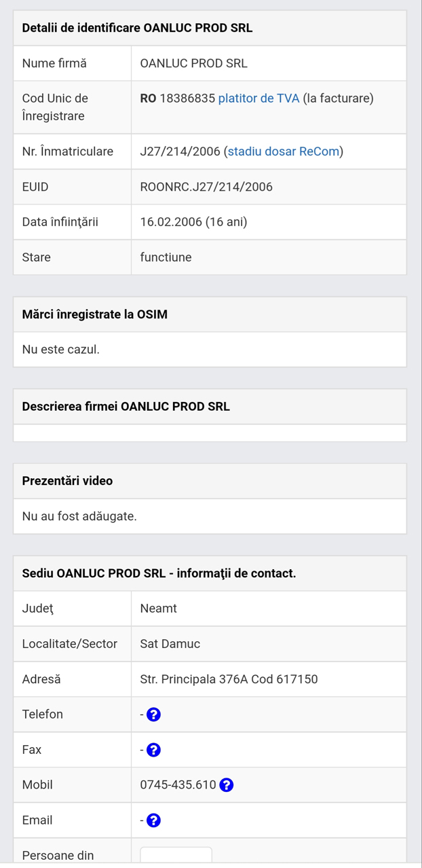Click the Descrierea firmei section header
This screenshot has height=868, width=422.
[x=119, y=407]
